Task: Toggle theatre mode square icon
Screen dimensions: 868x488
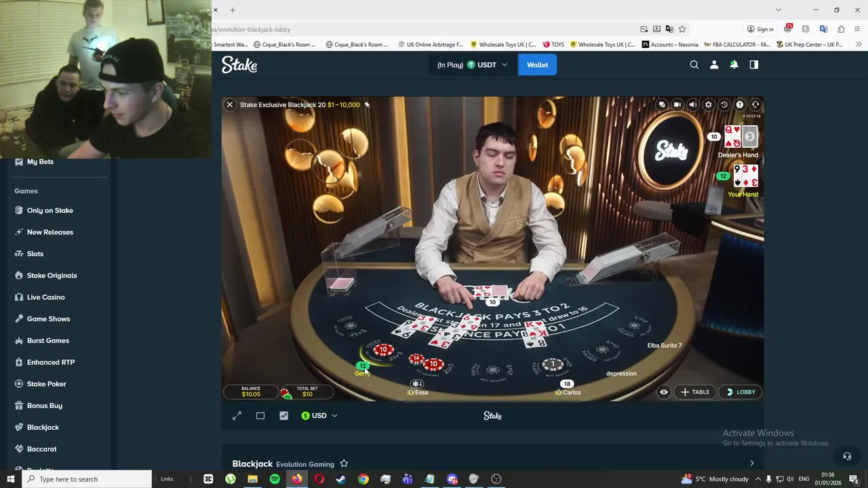Action: [x=260, y=415]
